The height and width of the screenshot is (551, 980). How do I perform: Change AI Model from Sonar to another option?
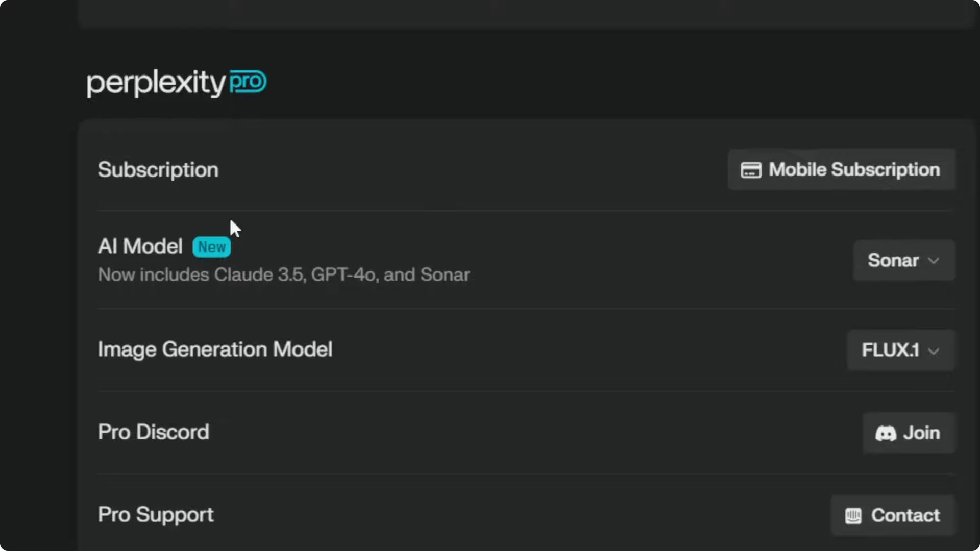tap(903, 260)
